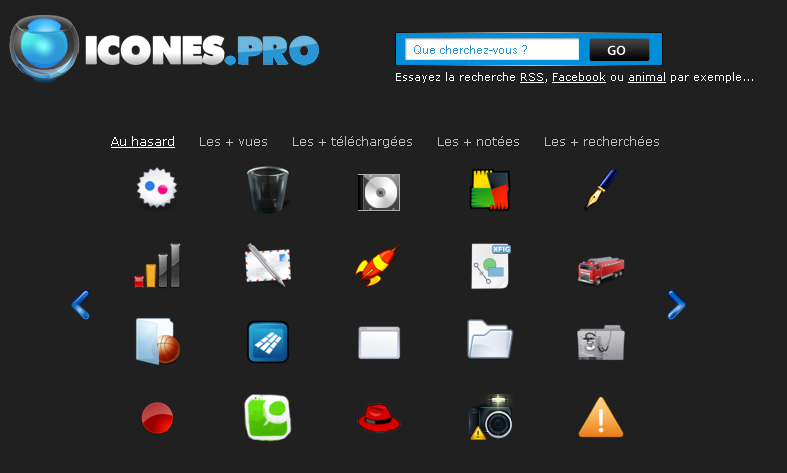Image resolution: width=787 pixels, height=473 pixels.
Task: Open the Les + vues tab
Action: (233, 142)
